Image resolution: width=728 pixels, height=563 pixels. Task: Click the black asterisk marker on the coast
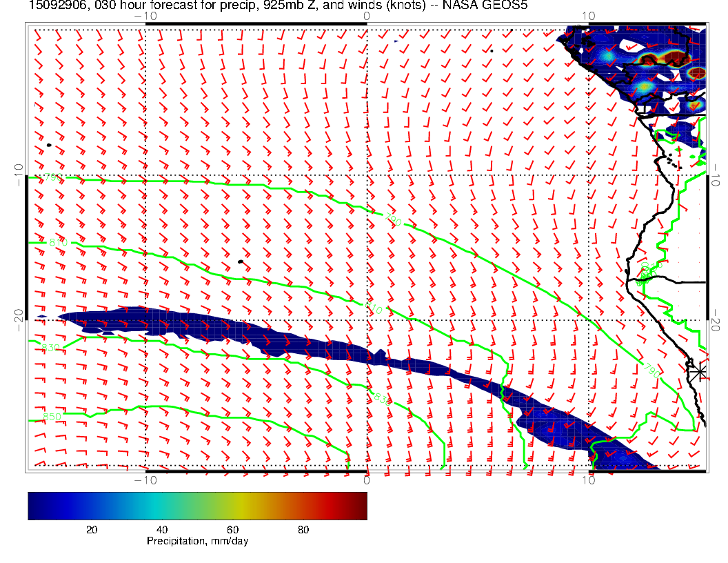[699, 371]
